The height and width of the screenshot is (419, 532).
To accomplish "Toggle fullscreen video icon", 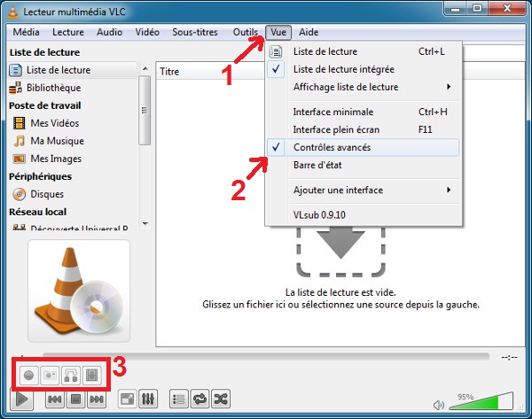I will (x=127, y=400).
